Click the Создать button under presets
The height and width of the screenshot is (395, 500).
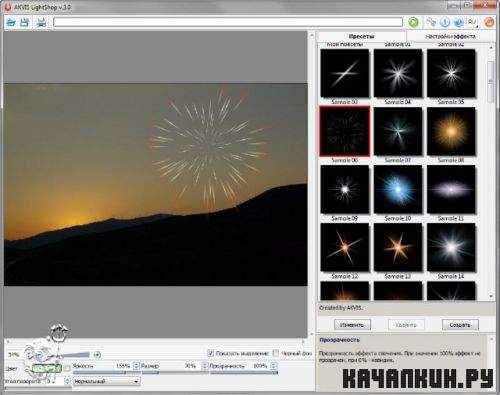460,325
